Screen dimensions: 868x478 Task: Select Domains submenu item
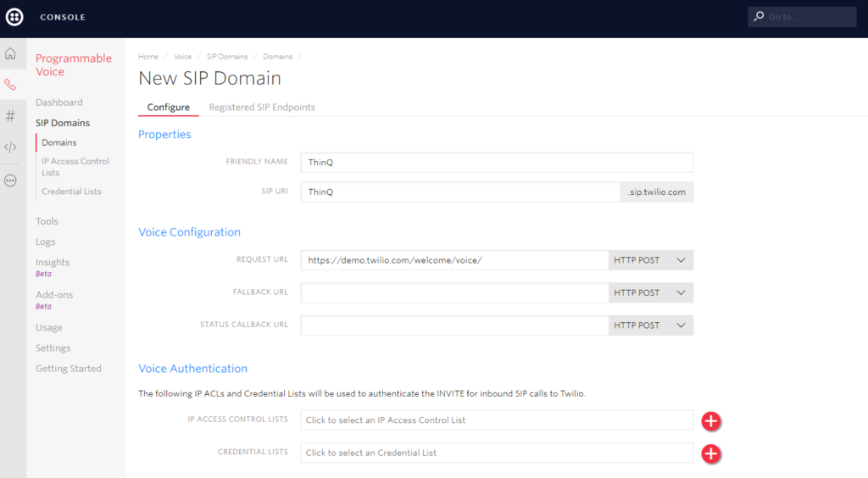[x=59, y=142]
